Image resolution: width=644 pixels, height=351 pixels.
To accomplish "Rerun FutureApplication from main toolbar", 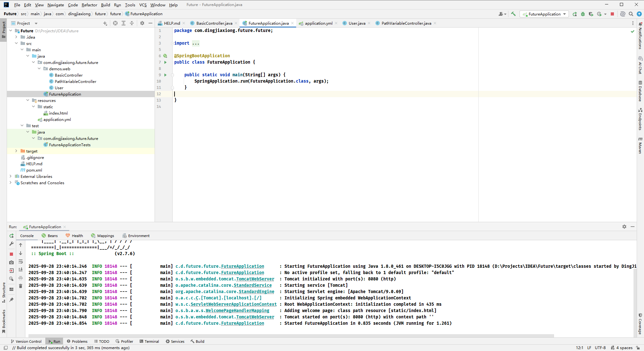I will coord(575,14).
